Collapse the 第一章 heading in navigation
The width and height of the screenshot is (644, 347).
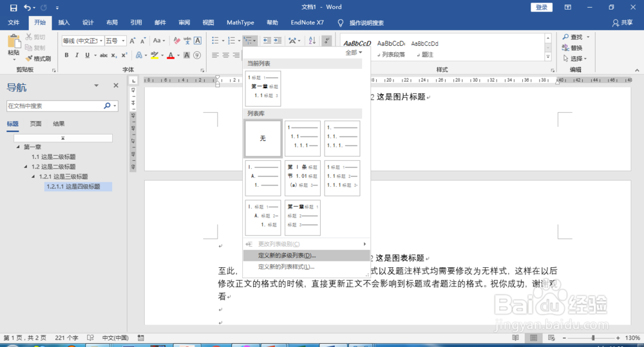click(17, 147)
